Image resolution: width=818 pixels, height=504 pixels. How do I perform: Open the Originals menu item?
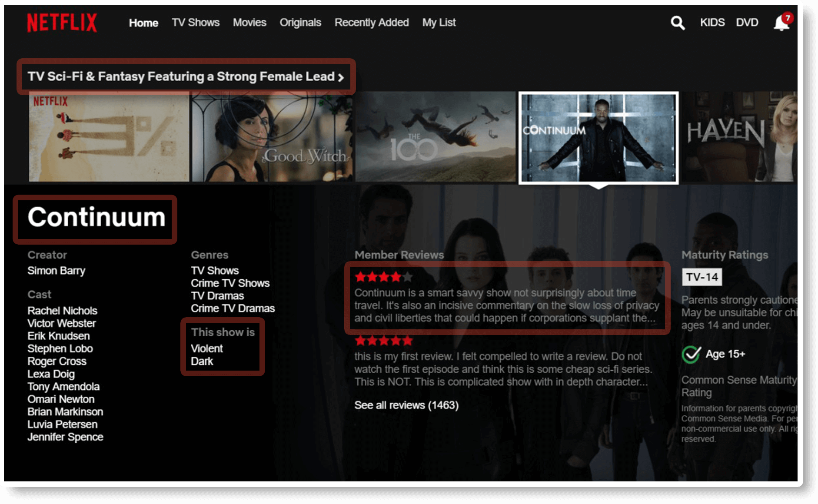(300, 23)
